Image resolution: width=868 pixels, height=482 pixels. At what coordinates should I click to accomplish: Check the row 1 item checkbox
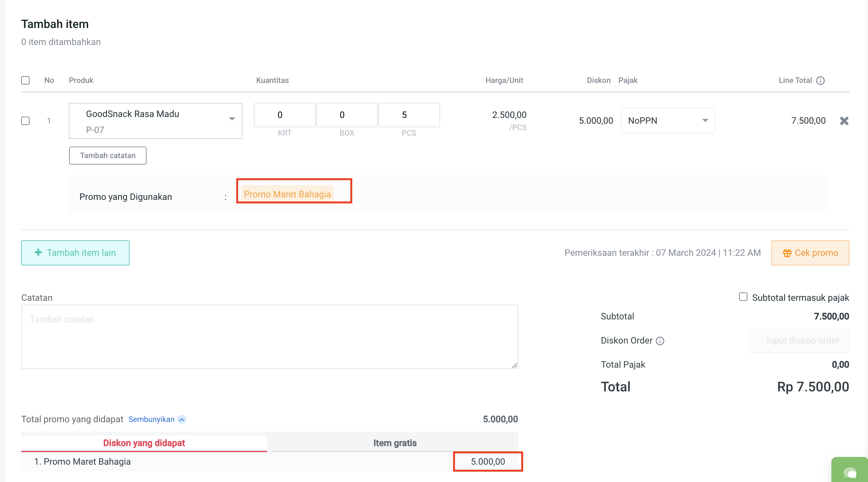(25, 121)
